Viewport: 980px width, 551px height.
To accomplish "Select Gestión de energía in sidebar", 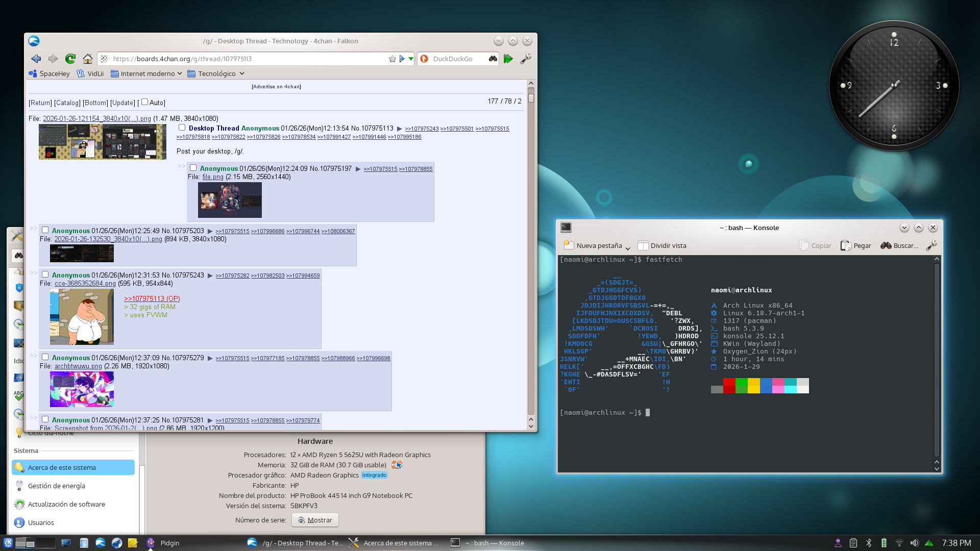I will tap(57, 486).
